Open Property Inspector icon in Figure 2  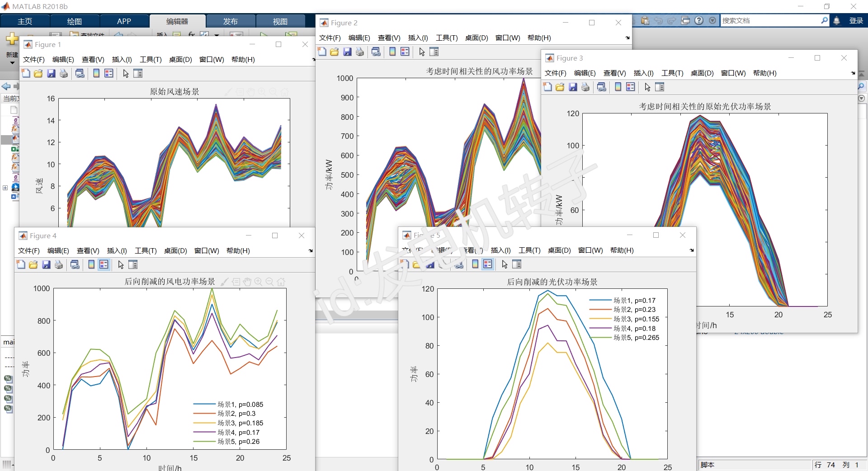coord(434,52)
